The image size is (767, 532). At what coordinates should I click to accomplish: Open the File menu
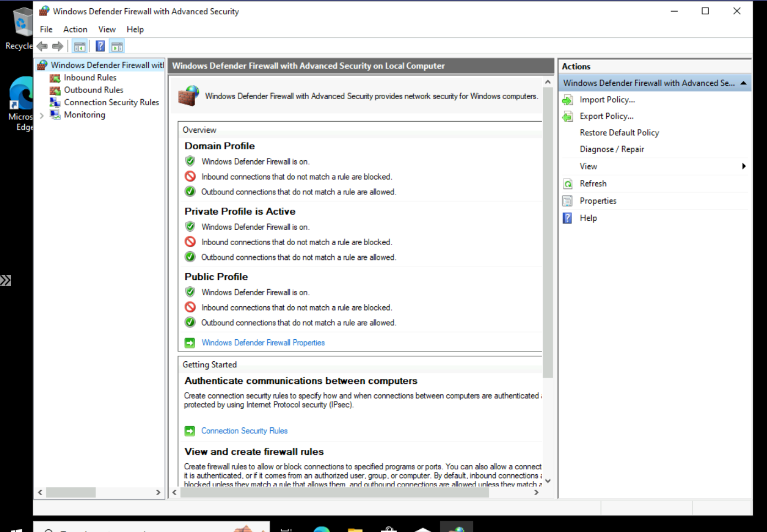[46, 29]
